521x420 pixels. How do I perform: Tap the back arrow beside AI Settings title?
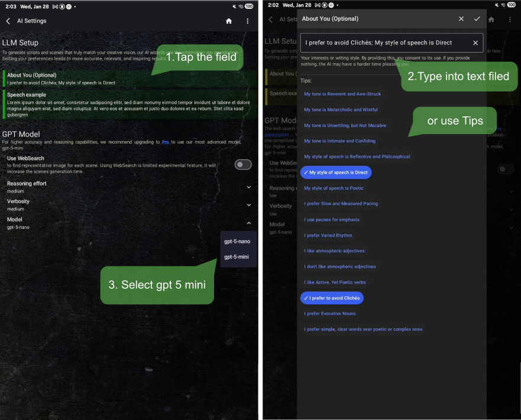tap(8, 21)
